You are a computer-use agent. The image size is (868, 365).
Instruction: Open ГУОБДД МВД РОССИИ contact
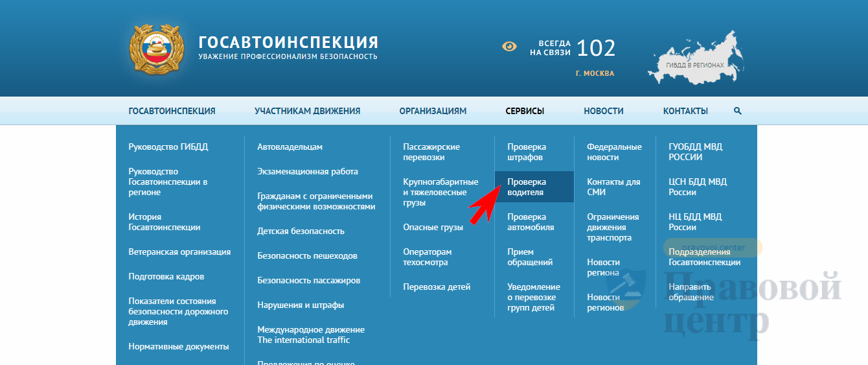pyautogui.click(x=696, y=152)
